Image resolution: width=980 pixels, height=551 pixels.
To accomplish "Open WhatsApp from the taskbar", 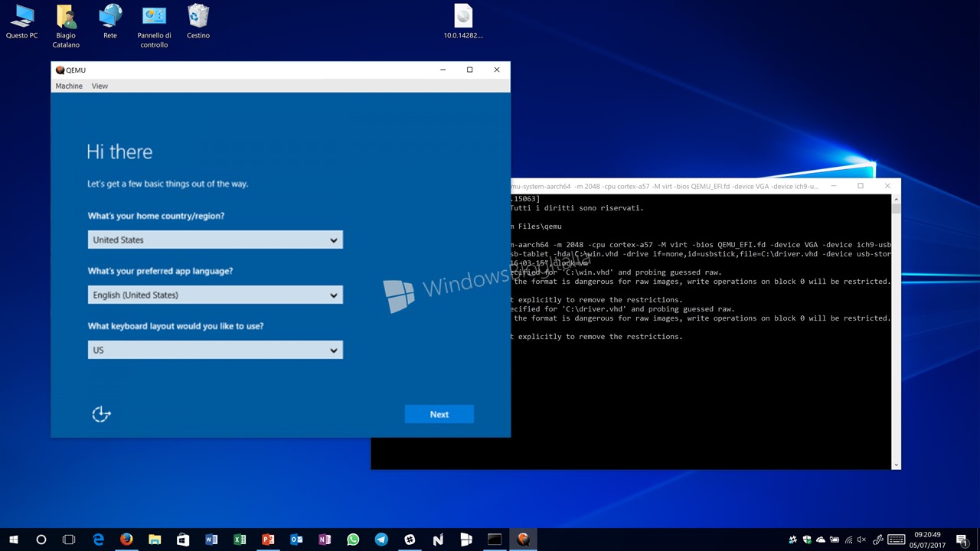I will click(353, 540).
